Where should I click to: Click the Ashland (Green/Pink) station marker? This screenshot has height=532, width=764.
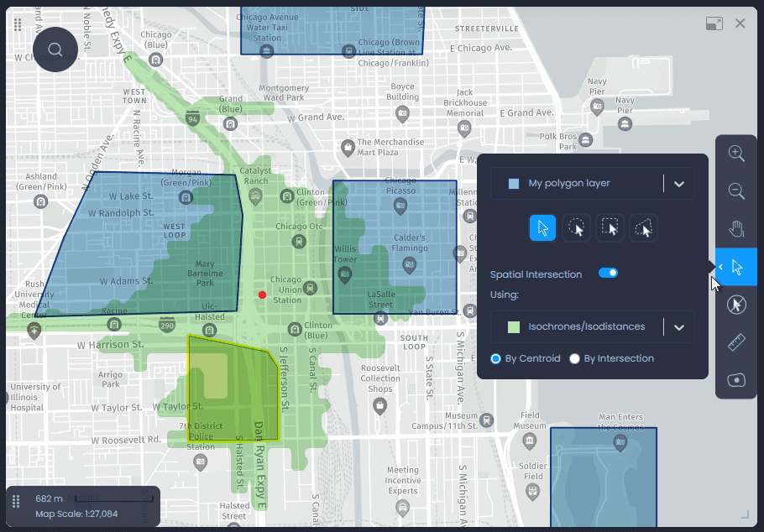tap(40, 201)
